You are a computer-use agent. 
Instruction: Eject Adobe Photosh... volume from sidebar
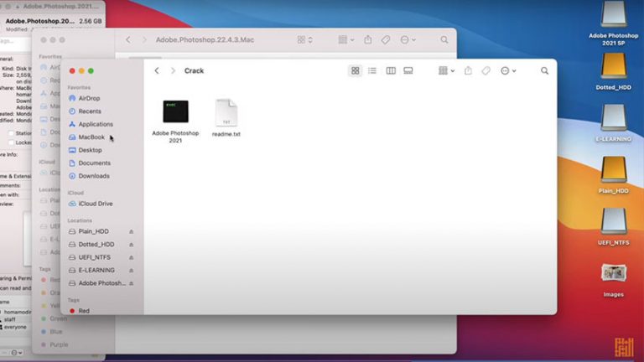(x=132, y=283)
